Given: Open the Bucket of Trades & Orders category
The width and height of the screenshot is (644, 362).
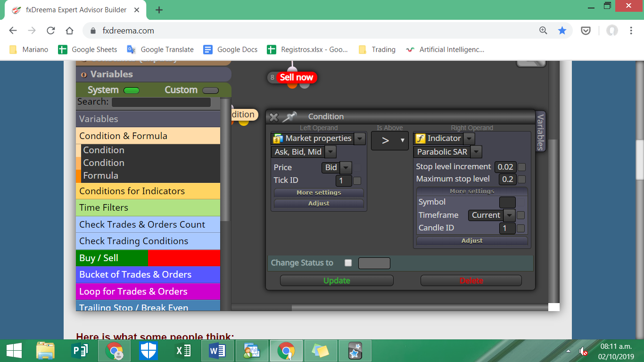Looking at the screenshot, I should pos(148,274).
